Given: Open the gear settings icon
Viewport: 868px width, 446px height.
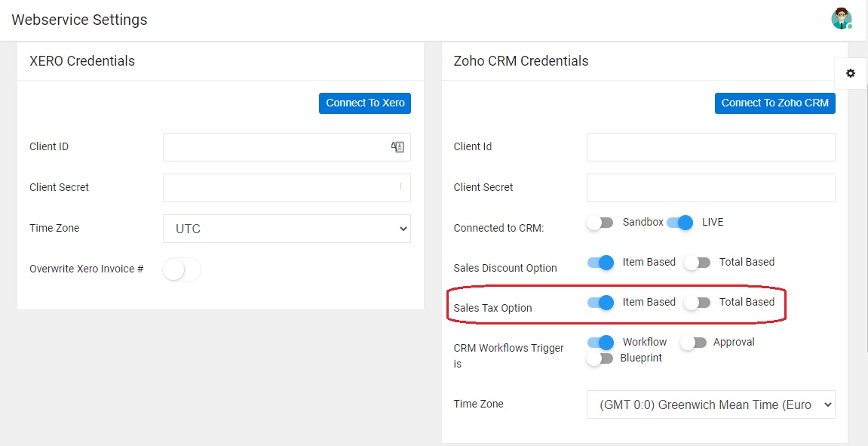Looking at the screenshot, I should [851, 73].
